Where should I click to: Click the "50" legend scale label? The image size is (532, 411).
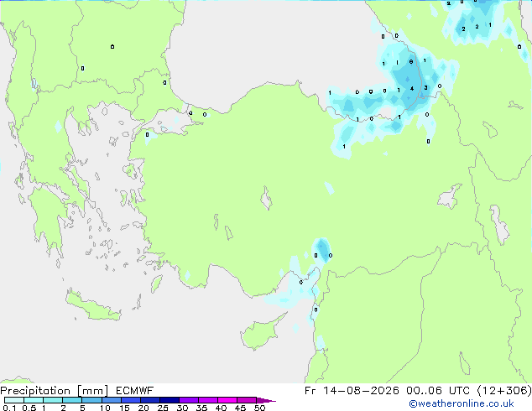(x=259, y=408)
